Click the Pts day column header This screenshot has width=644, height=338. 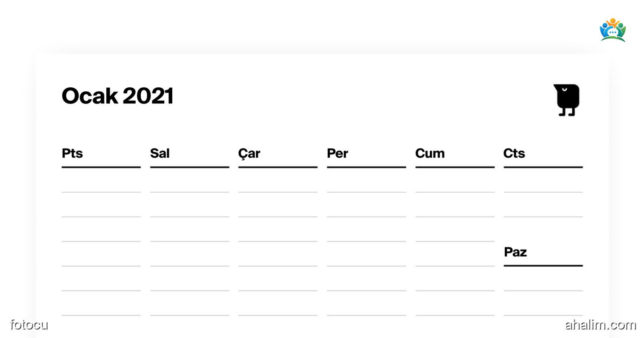coord(72,153)
